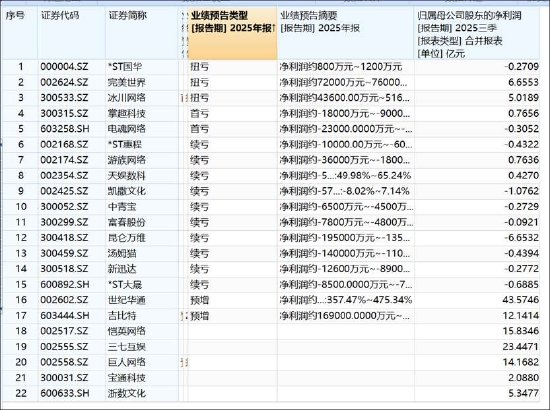Select stock name 新迅达
This screenshot has height=410, width=550.
[x=122, y=269]
